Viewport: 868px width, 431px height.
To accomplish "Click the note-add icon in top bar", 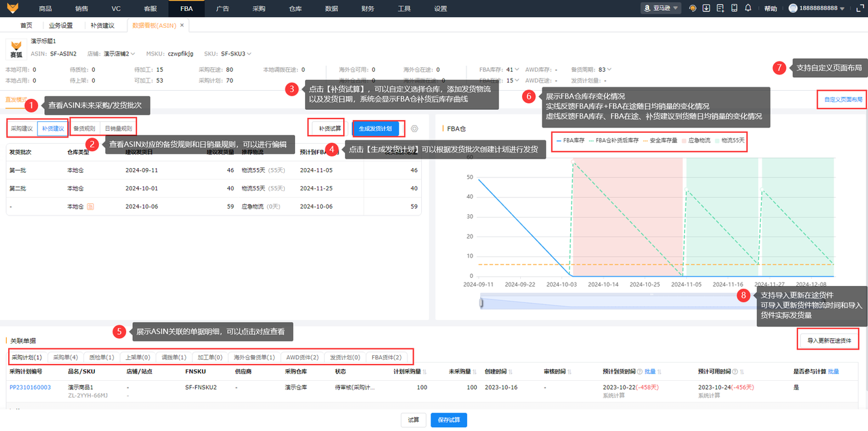I will pyautogui.click(x=720, y=8).
